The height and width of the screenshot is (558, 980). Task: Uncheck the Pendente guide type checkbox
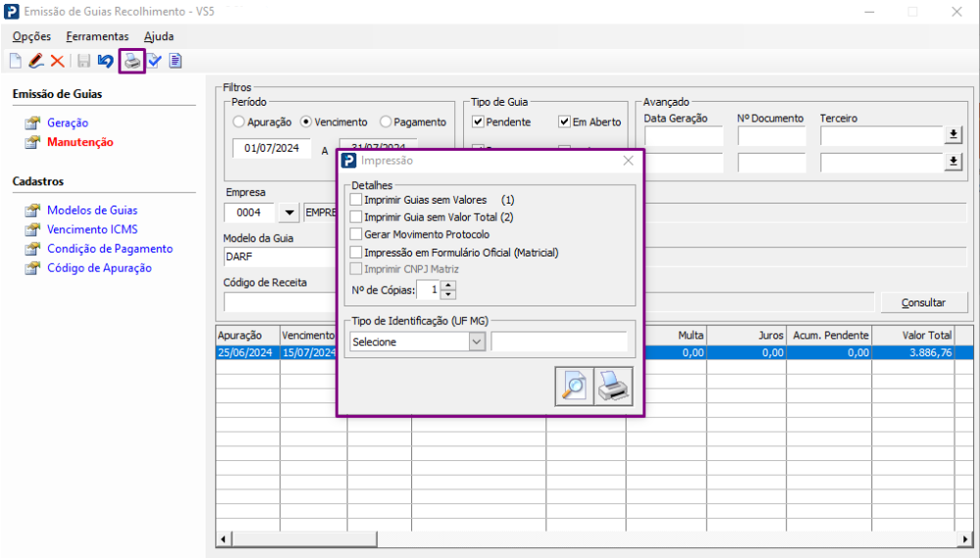tap(479, 122)
